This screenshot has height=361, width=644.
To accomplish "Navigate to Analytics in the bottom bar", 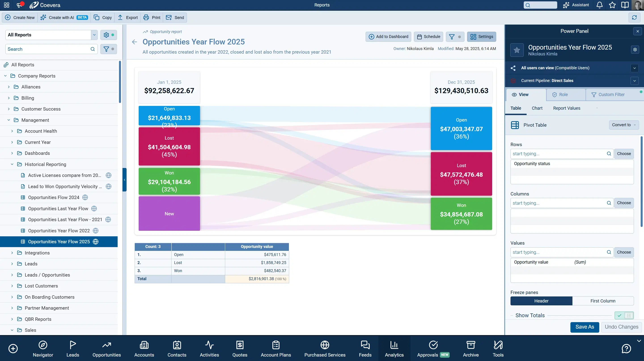I will point(394,348).
